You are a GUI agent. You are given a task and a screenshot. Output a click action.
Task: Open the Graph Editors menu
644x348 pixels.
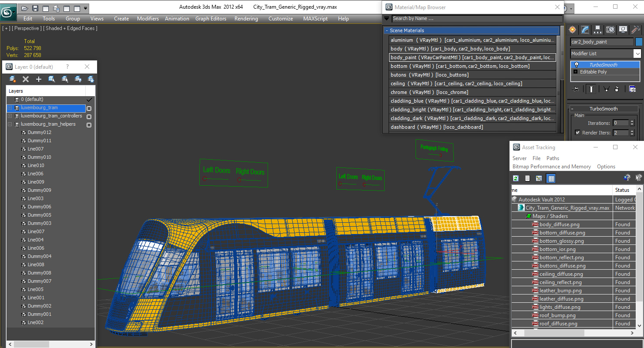pyautogui.click(x=211, y=19)
